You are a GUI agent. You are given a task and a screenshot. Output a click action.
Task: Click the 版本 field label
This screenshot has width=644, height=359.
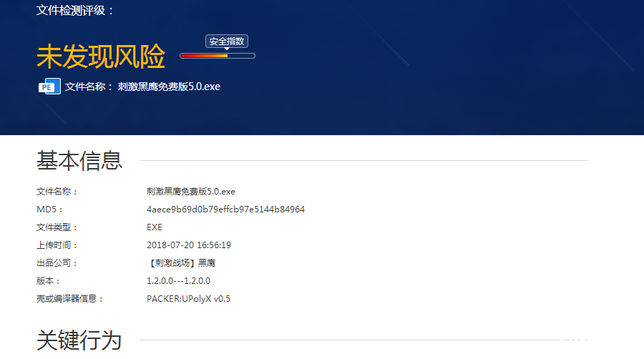tap(48, 281)
